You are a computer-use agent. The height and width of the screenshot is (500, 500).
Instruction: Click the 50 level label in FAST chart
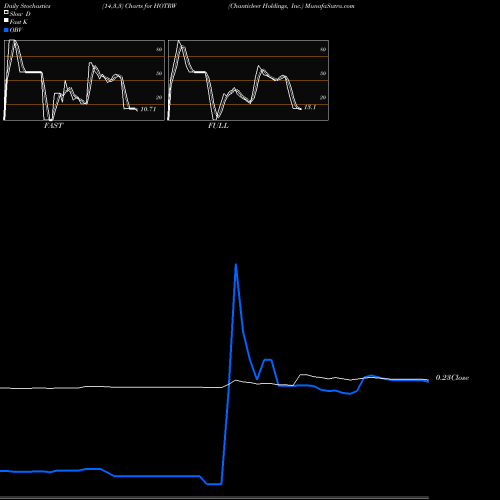tap(159, 73)
